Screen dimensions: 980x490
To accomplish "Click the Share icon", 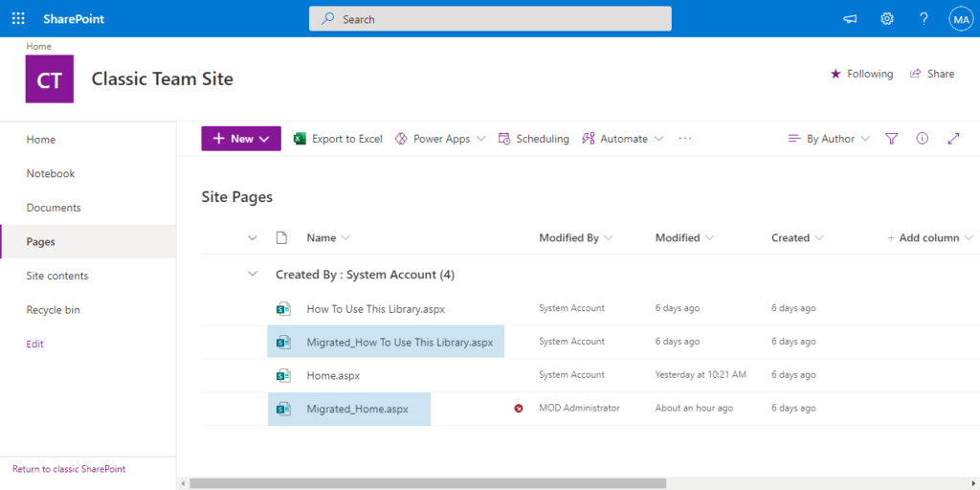I will [x=916, y=74].
